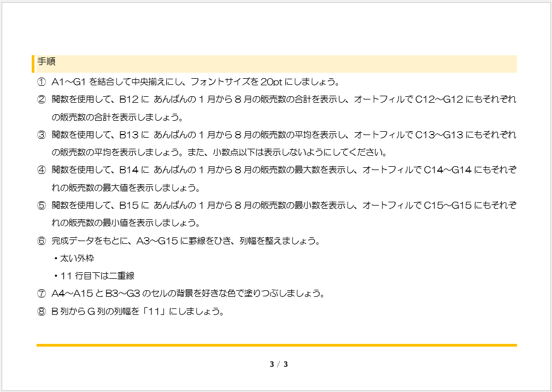Click the 手順 heading text
The width and height of the screenshot is (552, 392).
tap(46, 62)
